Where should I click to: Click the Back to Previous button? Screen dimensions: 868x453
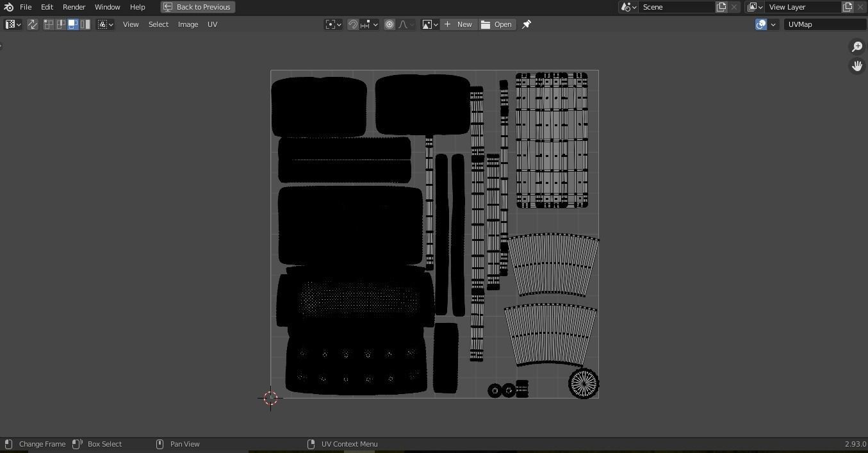pyautogui.click(x=197, y=7)
